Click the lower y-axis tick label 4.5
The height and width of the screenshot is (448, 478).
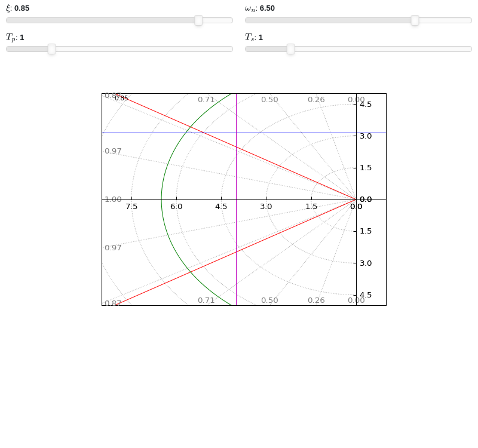(x=366, y=295)
